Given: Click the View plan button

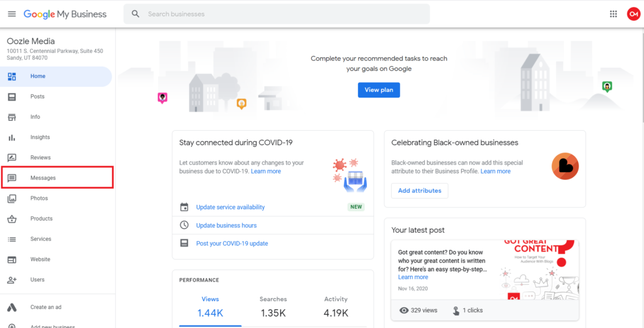Looking at the screenshot, I should 379,90.
